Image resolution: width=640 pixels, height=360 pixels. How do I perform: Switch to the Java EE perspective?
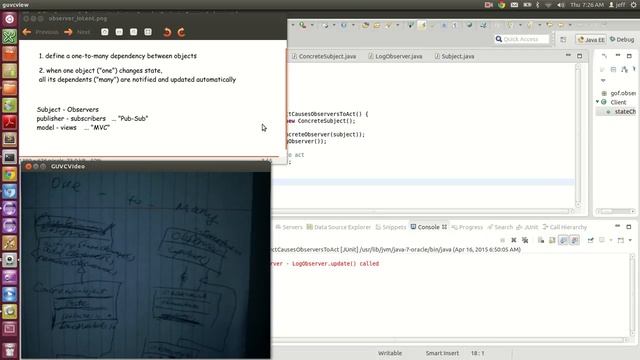[591, 40]
